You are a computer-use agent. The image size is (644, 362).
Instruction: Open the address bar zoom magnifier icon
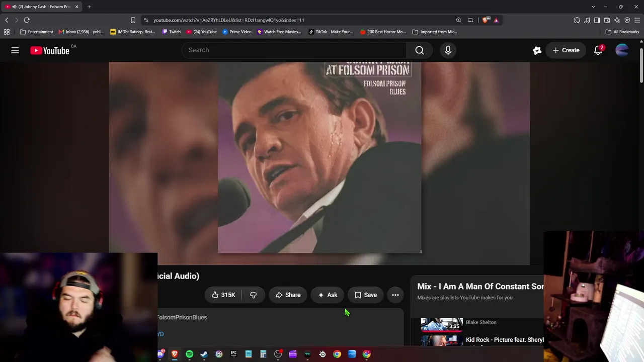(x=459, y=20)
